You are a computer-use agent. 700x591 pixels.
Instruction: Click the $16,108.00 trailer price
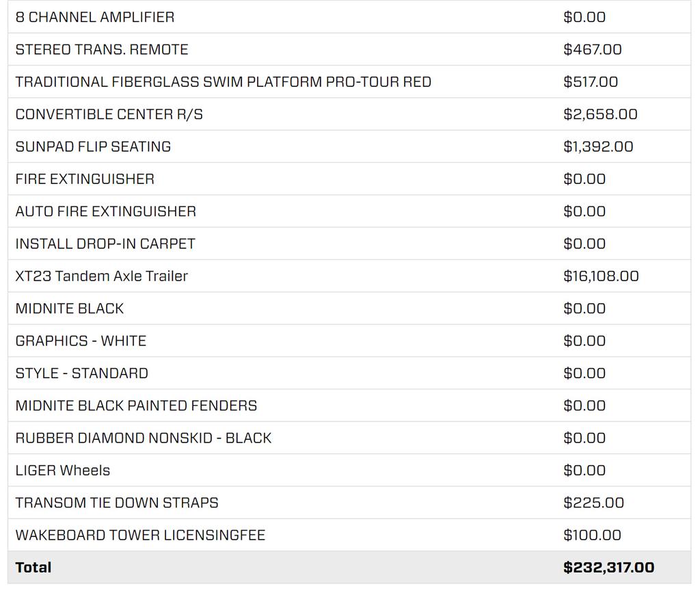point(601,276)
